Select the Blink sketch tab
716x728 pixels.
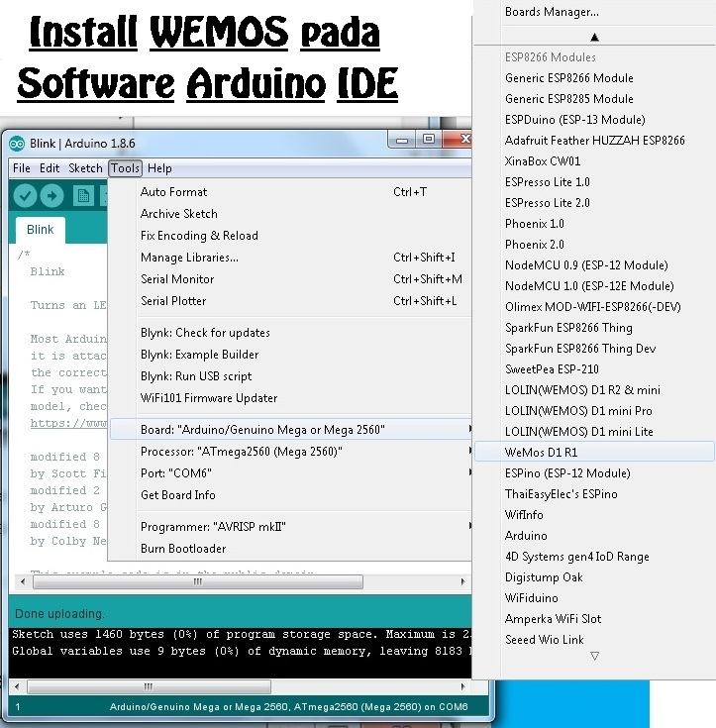point(40,230)
